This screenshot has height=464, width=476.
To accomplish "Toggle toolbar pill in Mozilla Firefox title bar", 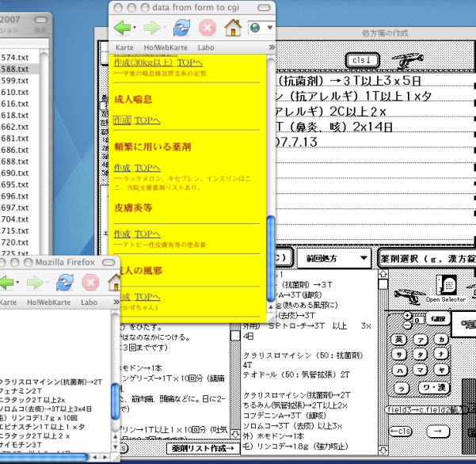I will (109, 263).
